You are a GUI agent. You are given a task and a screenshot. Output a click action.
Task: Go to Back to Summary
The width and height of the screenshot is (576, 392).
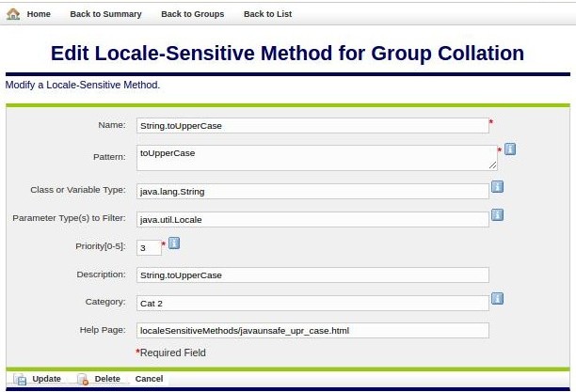tap(105, 14)
